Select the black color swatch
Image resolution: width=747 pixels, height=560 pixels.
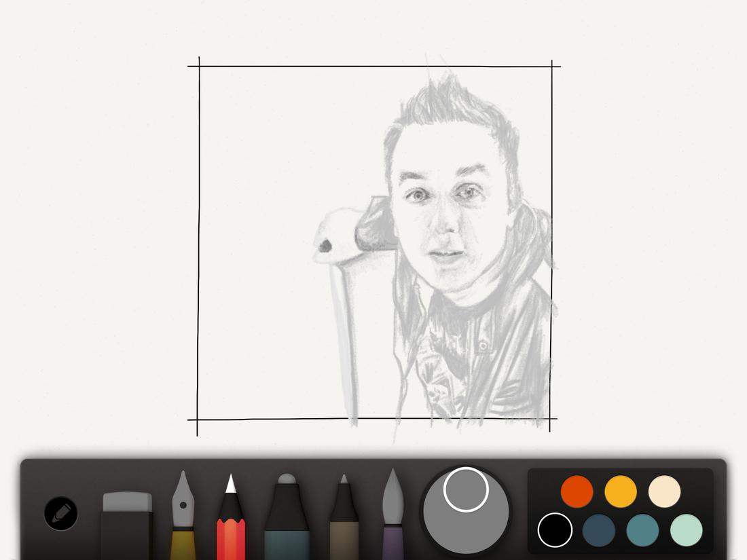[555, 531]
